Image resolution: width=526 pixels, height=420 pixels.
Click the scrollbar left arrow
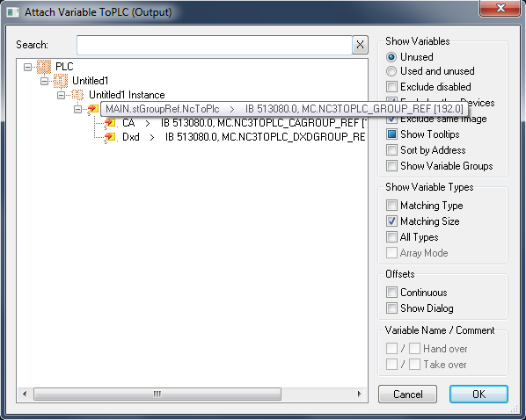[x=25, y=394]
